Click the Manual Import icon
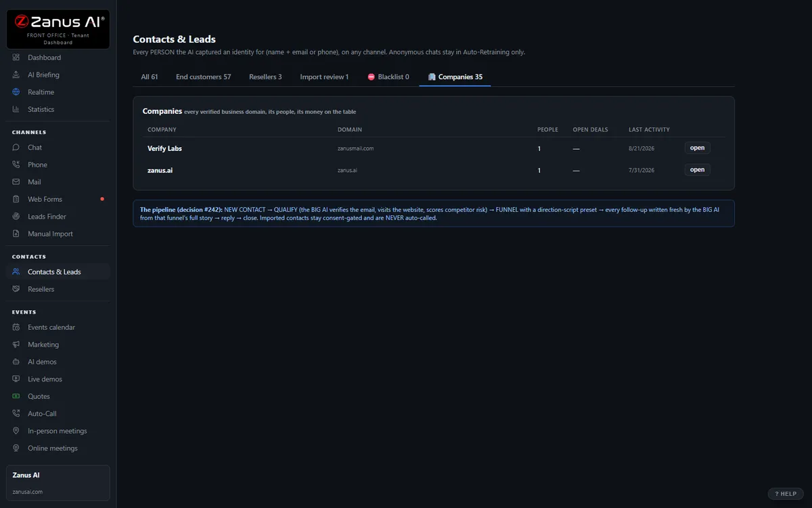The image size is (812, 508). (16, 234)
